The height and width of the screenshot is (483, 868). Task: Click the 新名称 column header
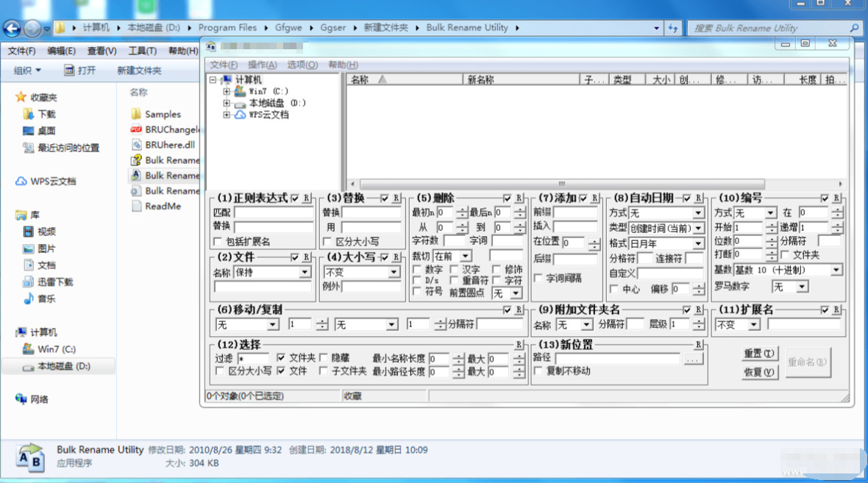pos(520,79)
